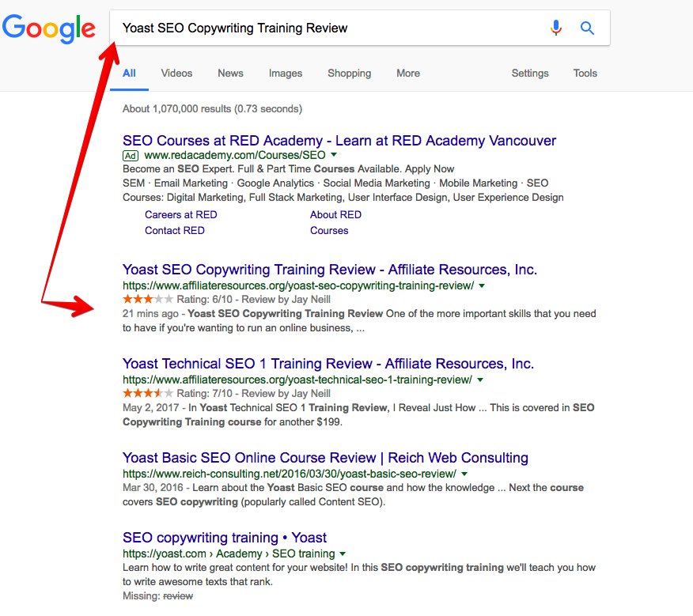Image resolution: width=693 pixels, height=616 pixels.
Task: Click the 7/10 star rating
Action: 148,393
